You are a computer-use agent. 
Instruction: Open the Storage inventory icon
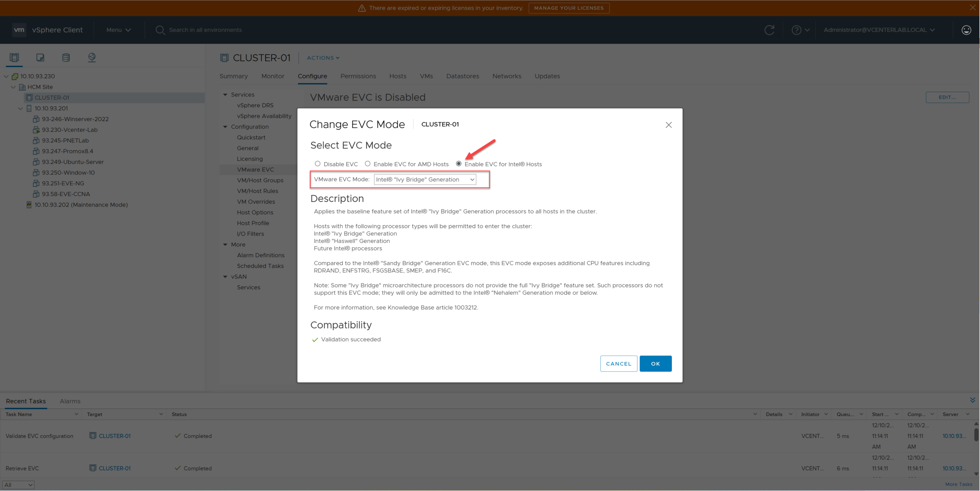66,57
